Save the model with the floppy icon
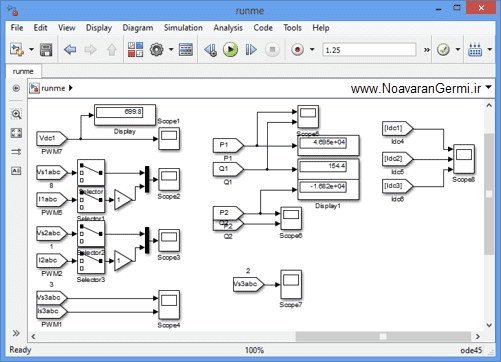The height and width of the screenshot is (362, 501). tap(46, 50)
